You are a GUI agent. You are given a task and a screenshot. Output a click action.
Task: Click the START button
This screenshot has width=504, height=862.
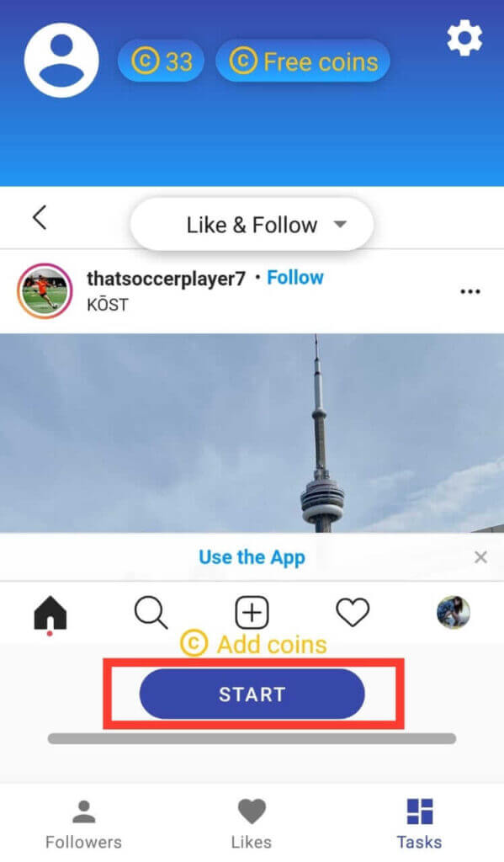(252, 694)
